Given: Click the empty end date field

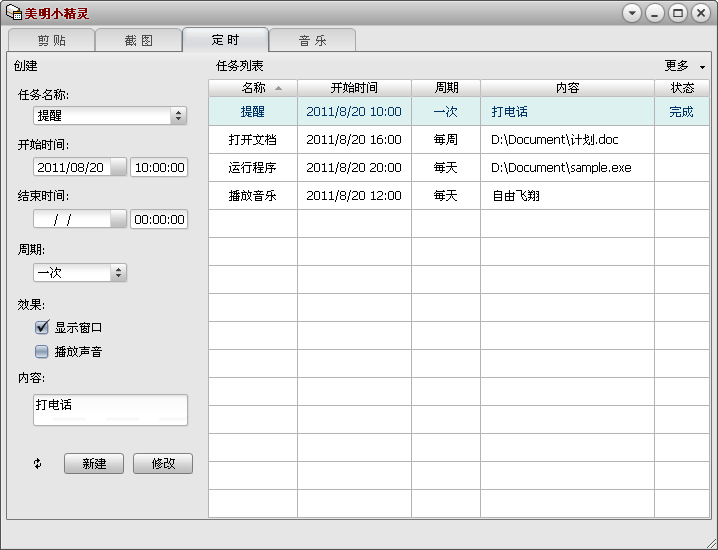Looking at the screenshot, I should (72, 219).
